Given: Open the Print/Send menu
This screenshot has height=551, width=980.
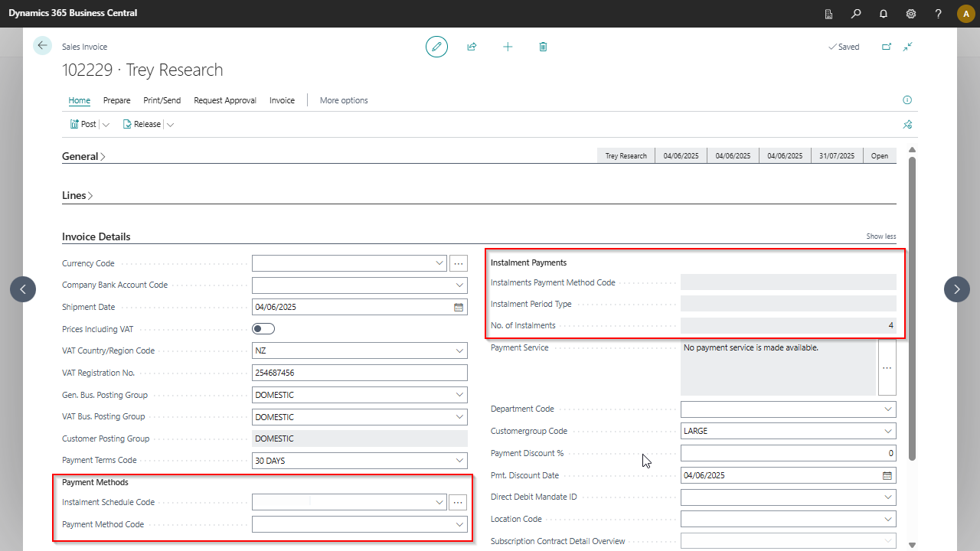Looking at the screenshot, I should click(162, 100).
